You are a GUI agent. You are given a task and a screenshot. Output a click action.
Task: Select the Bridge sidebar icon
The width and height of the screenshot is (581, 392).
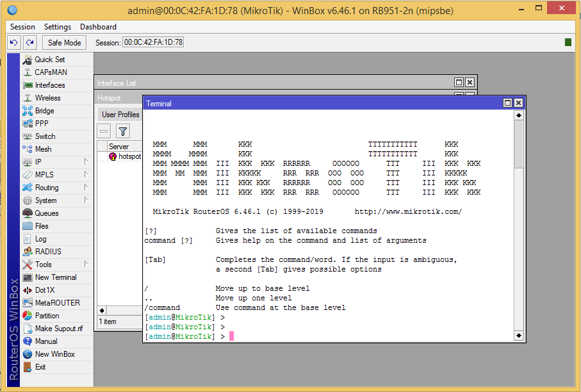(28, 111)
